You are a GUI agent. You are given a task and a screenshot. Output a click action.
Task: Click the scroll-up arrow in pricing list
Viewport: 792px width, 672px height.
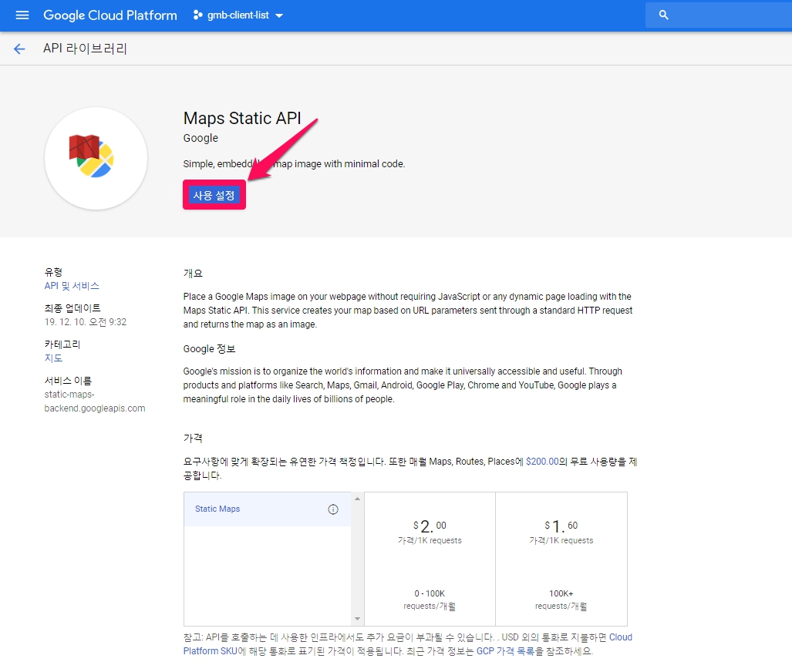pos(357,499)
